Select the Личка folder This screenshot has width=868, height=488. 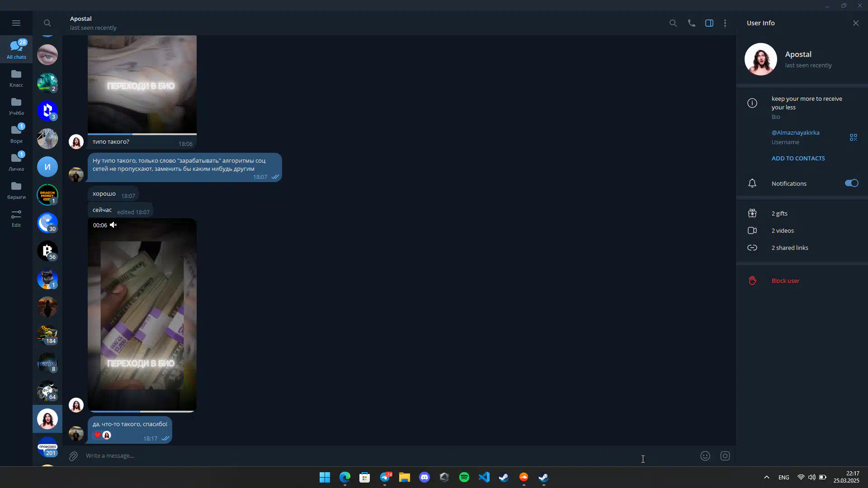click(x=16, y=162)
